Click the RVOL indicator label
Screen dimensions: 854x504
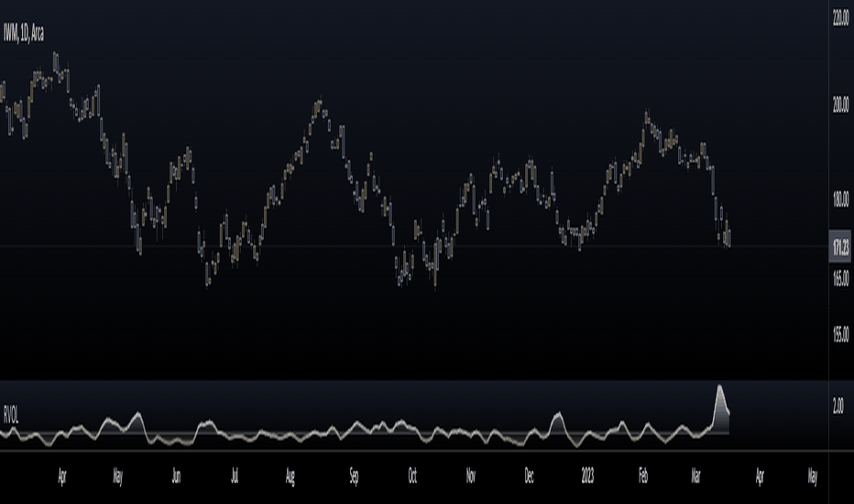(x=11, y=416)
